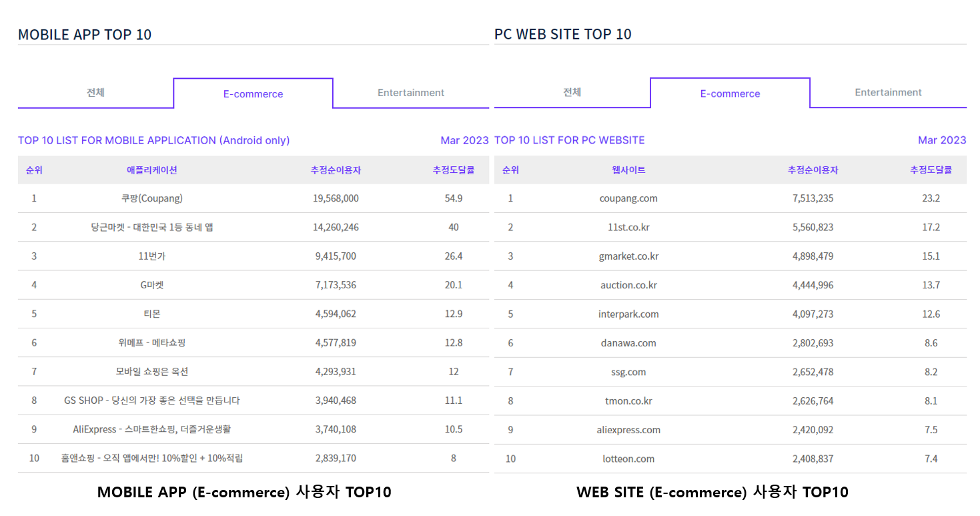Click the user count 14,260,246
The width and height of the screenshot is (980, 516).
point(336,227)
